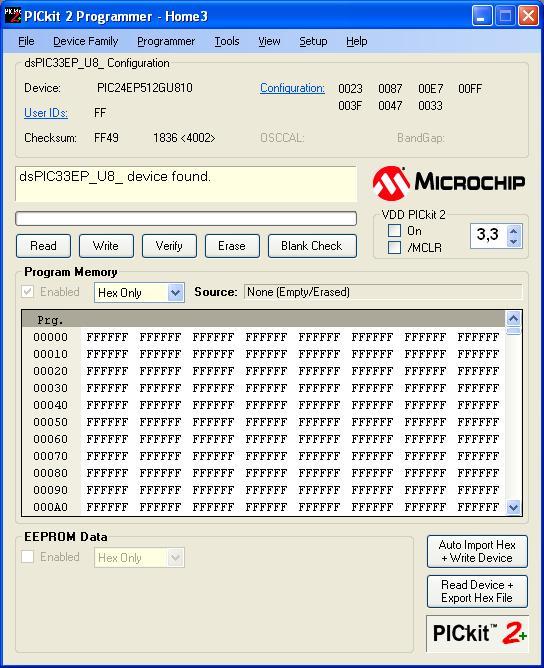Close the PICkit 2 Programmer window

coord(528,16)
